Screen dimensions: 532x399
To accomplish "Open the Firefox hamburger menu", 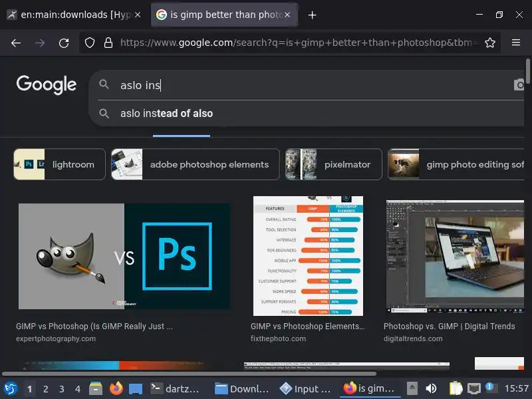I will tap(516, 43).
